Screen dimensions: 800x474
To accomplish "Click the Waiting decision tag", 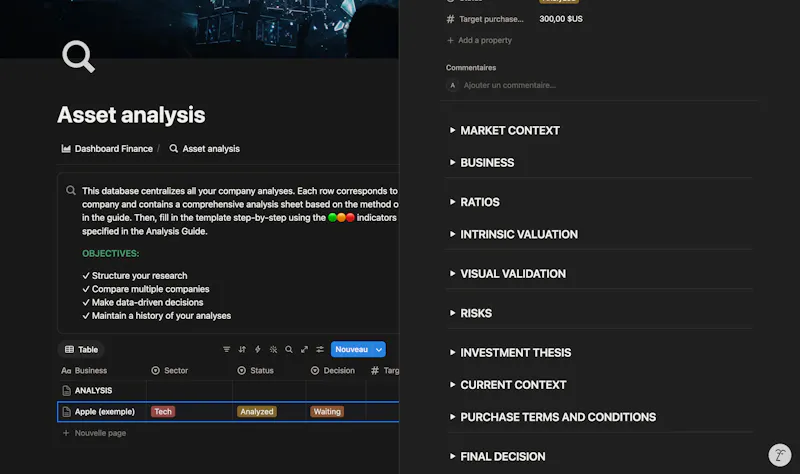I will (327, 412).
